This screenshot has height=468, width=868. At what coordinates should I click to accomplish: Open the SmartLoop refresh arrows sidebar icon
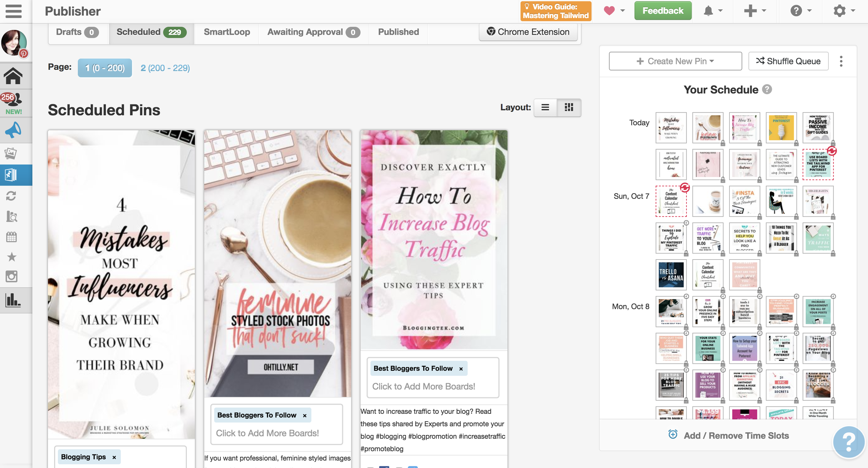point(11,196)
